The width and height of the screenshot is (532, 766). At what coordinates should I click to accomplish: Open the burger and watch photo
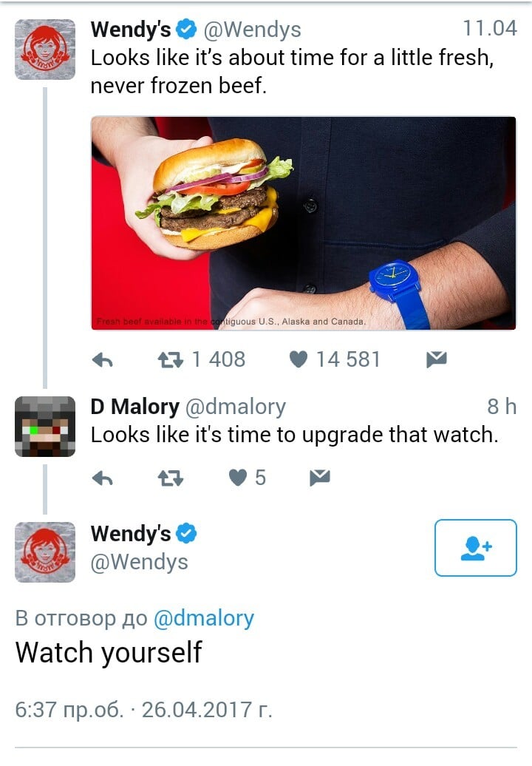pyautogui.click(x=304, y=223)
